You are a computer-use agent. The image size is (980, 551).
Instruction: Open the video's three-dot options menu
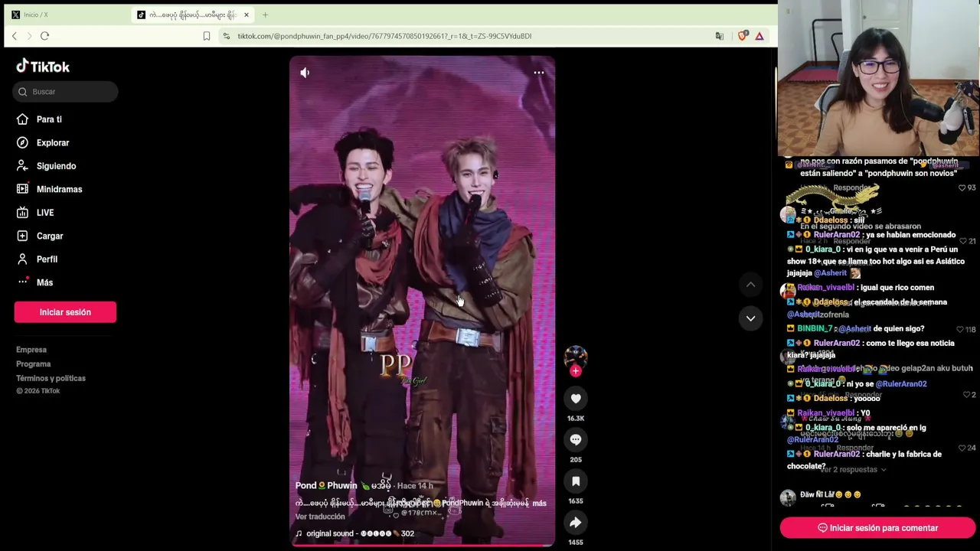539,73
